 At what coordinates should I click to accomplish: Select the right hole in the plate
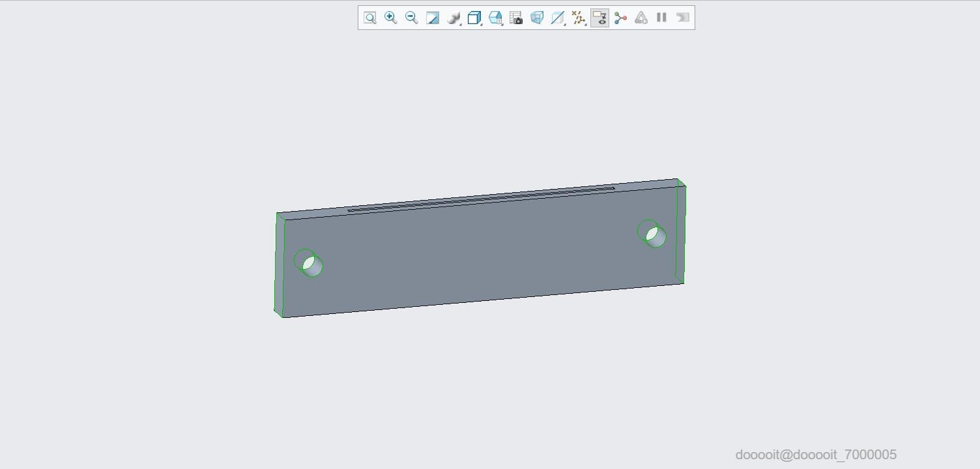(652, 234)
